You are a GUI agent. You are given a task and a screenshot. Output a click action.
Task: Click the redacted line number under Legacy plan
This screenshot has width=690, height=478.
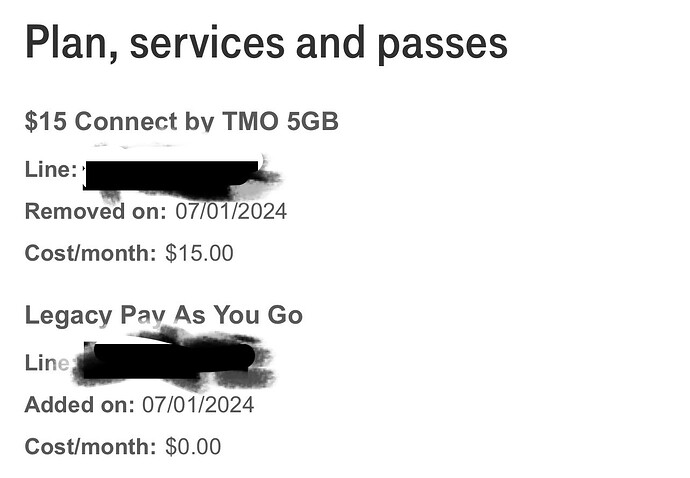tap(174, 362)
